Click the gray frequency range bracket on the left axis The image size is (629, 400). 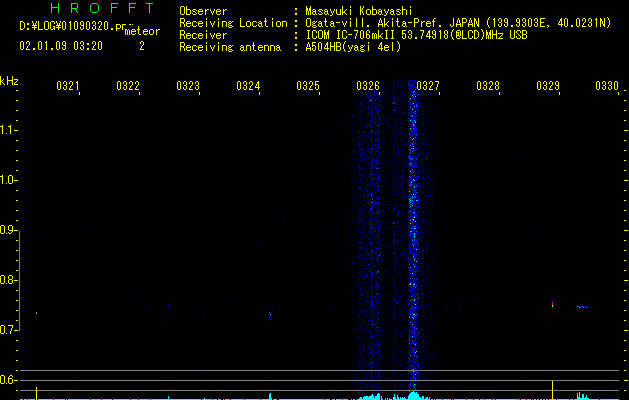[20, 280]
